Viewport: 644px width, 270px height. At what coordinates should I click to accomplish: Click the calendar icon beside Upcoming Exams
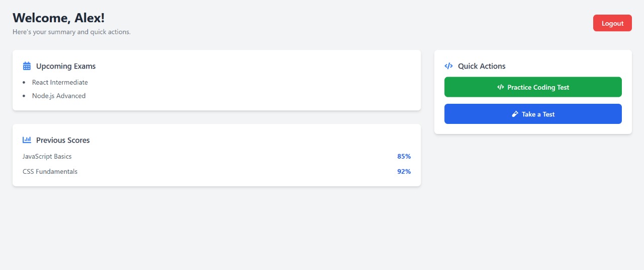[27, 66]
